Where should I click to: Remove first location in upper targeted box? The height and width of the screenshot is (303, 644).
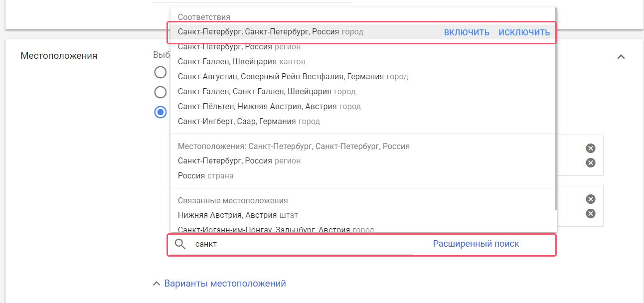(591, 148)
